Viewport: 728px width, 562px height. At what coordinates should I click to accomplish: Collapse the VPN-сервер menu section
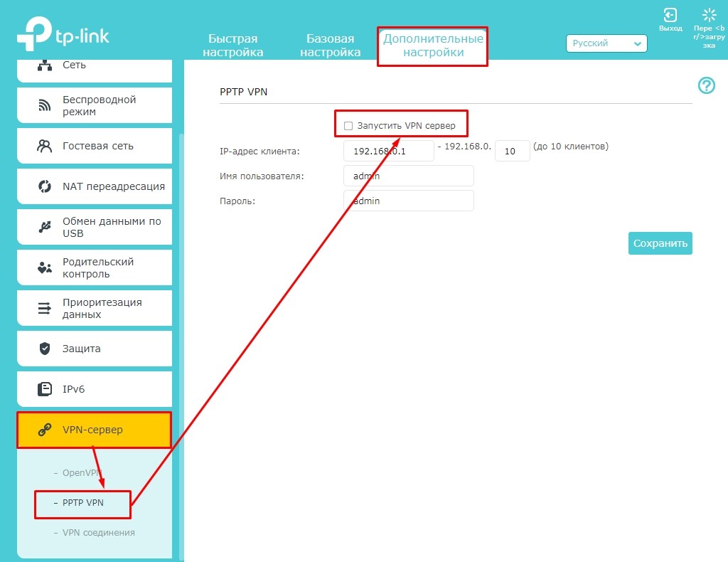click(x=95, y=430)
